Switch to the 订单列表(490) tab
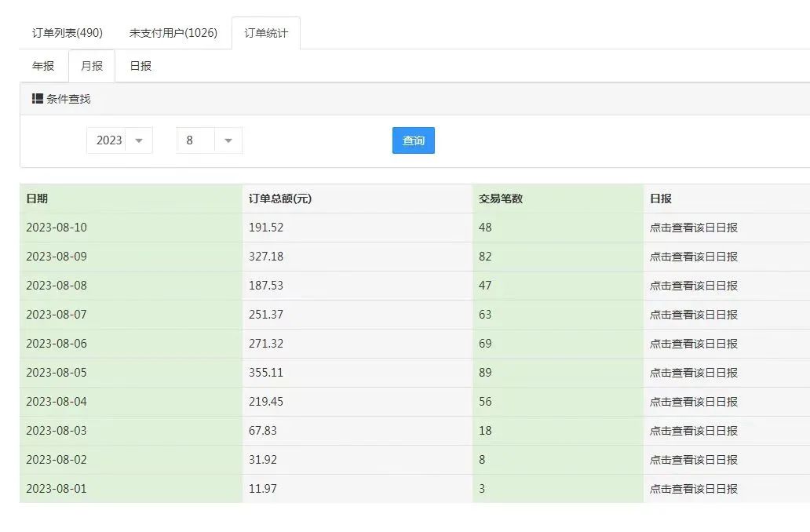Viewport: 810px width, 532px height. [x=67, y=33]
